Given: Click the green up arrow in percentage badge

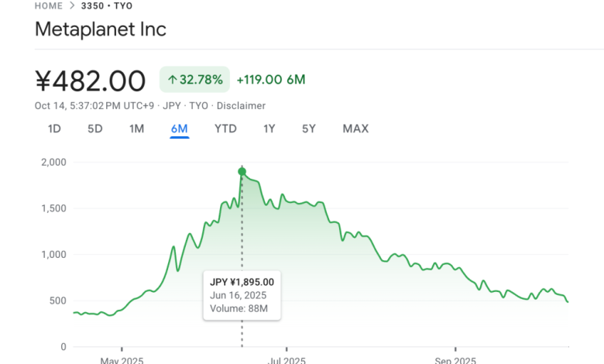Looking at the screenshot, I should pyautogui.click(x=173, y=79).
